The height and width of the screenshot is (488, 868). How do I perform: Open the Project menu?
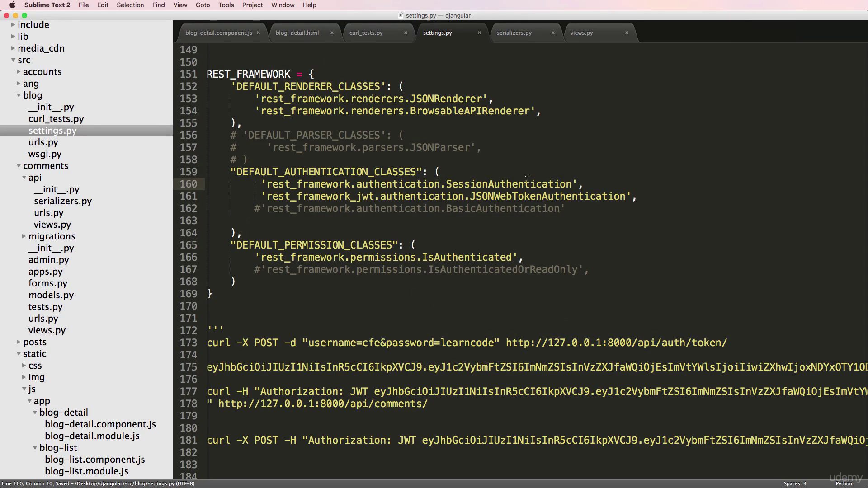252,5
